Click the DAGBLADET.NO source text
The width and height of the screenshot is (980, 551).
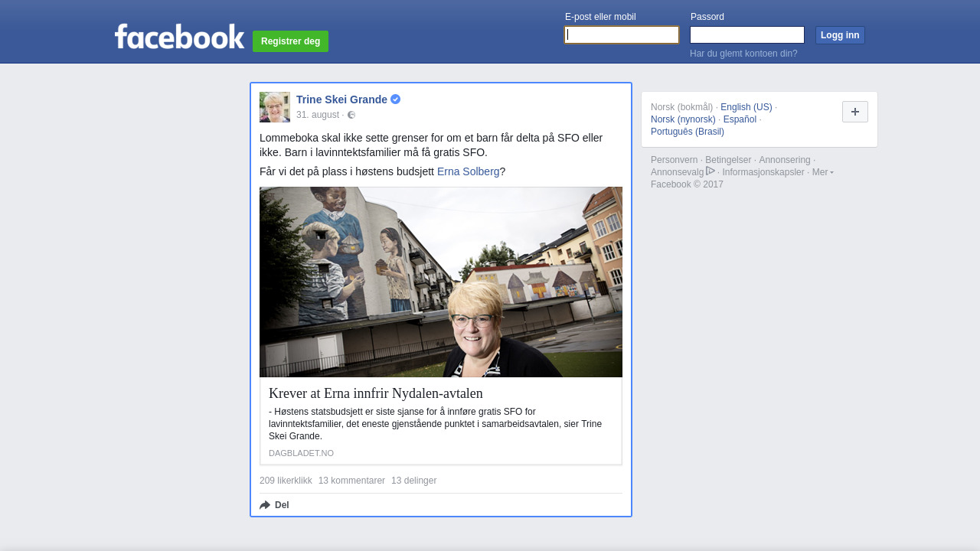pos(301,453)
